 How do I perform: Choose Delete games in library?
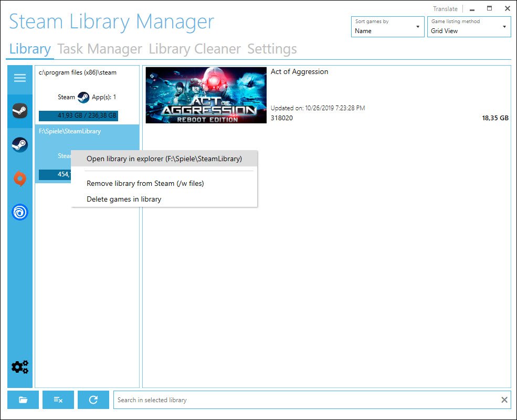(x=164, y=199)
